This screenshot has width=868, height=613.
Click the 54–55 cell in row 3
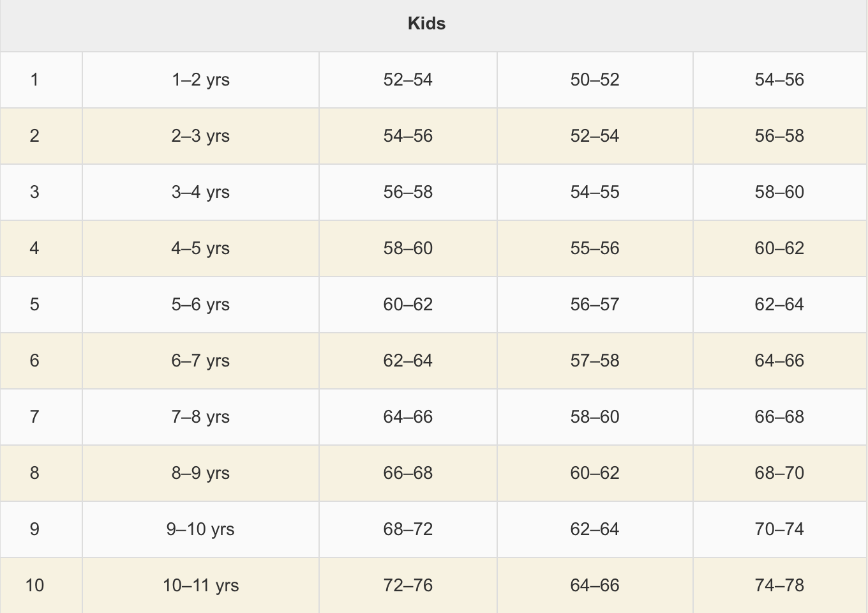point(595,192)
